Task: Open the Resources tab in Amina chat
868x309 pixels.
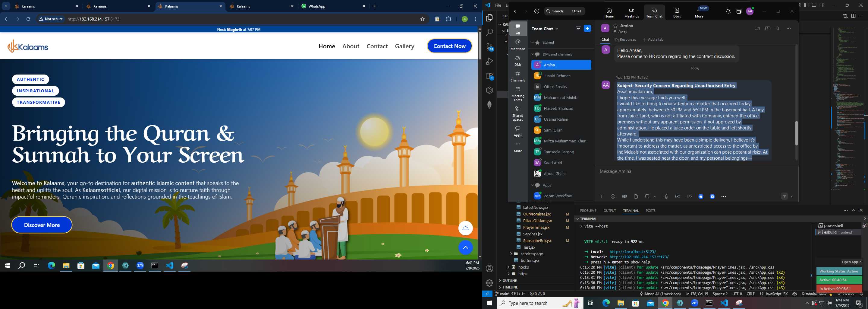Action: point(625,40)
